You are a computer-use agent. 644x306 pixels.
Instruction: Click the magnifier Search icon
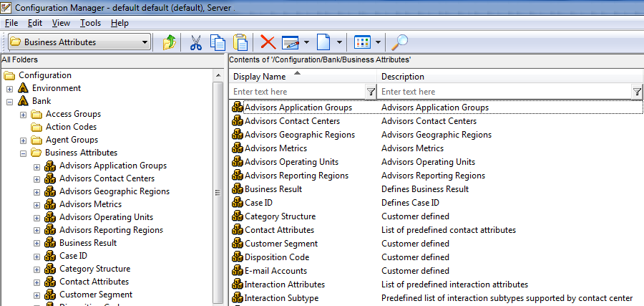[399, 42]
